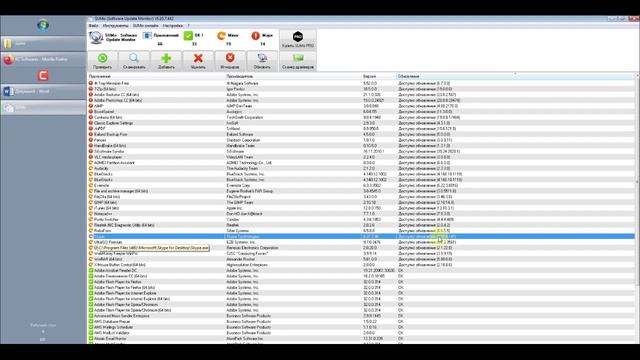Screen dimensions: 640x360
Task: Select the HandBrake (64 bits) row
Action: pos(361,146)
